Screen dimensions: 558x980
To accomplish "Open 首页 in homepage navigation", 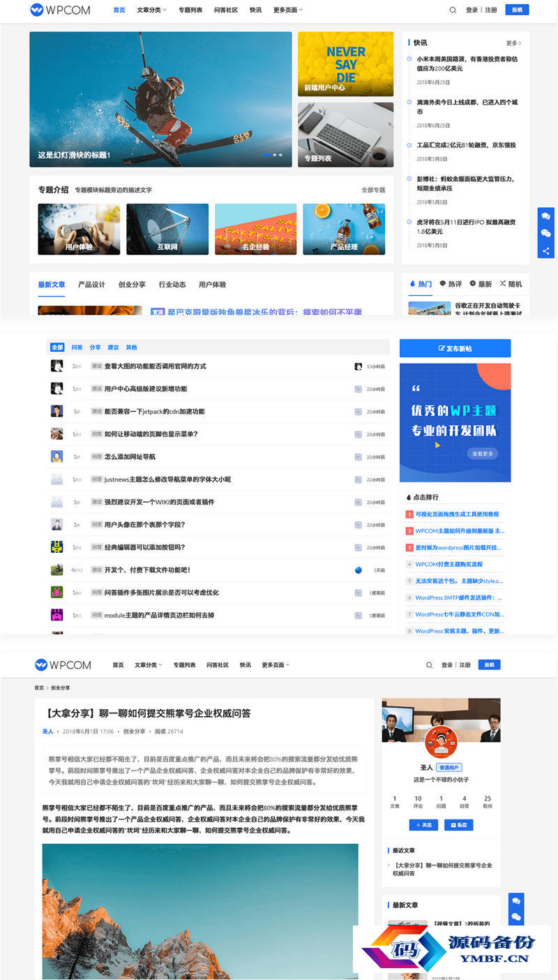I will [x=119, y=10].
